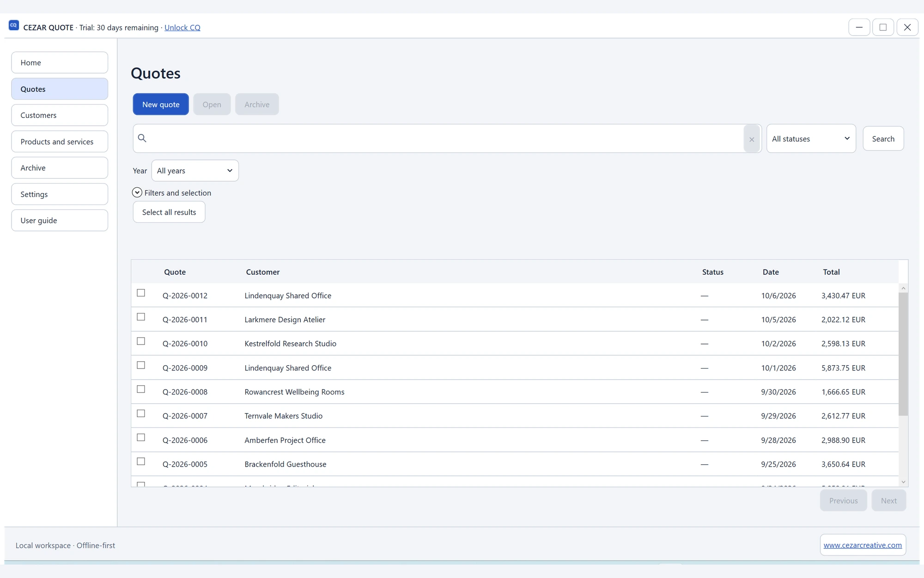
Task: Click the magnifier icon in search box
Action: [142, 138]
